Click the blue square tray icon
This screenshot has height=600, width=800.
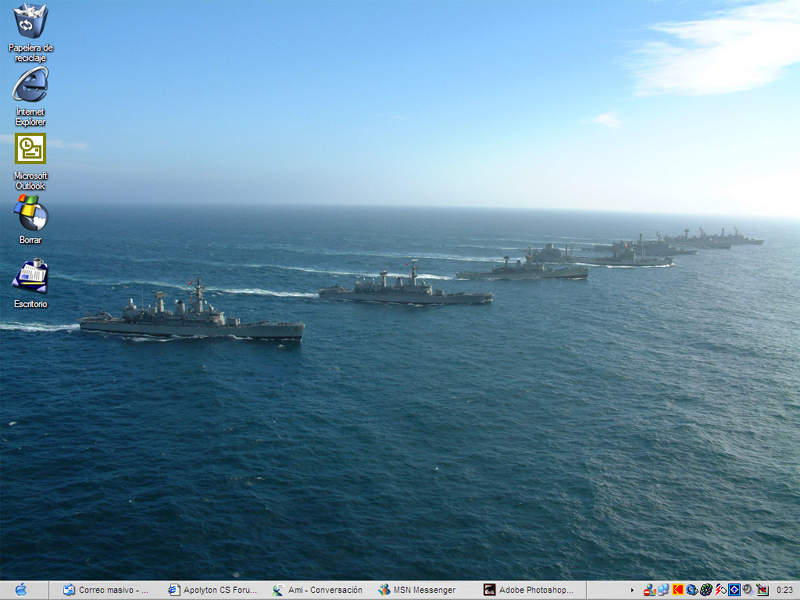point(734,590)
